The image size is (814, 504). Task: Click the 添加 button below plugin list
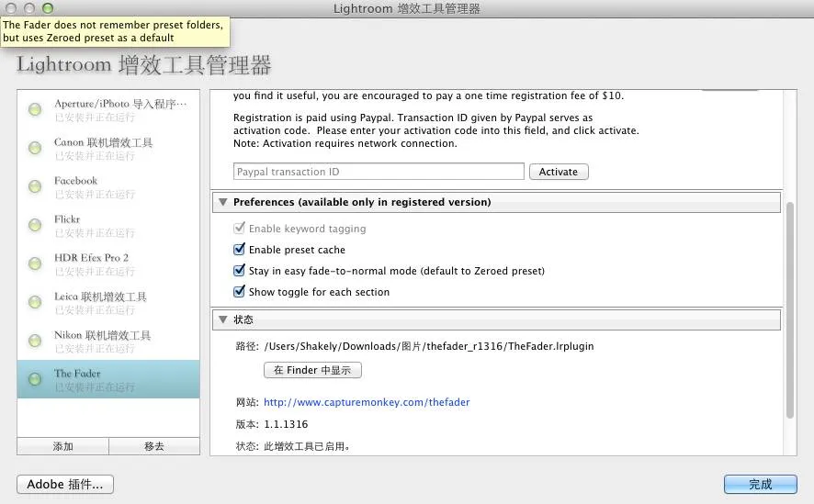62,446
